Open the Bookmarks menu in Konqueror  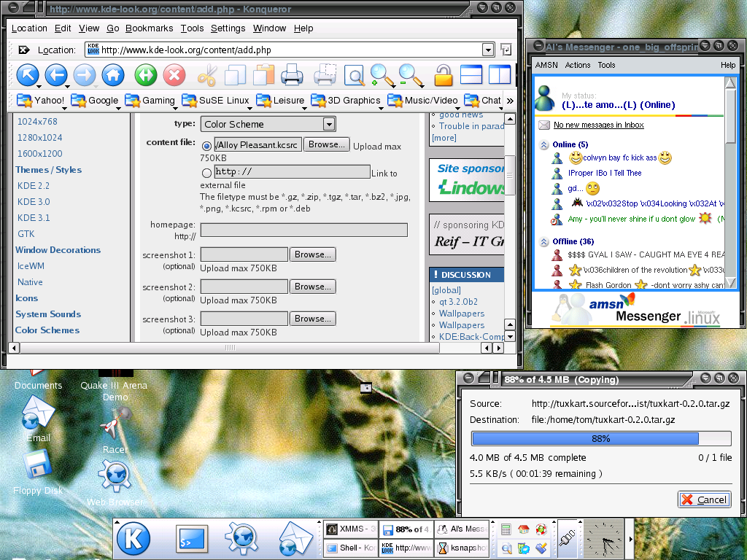[149, 28]
